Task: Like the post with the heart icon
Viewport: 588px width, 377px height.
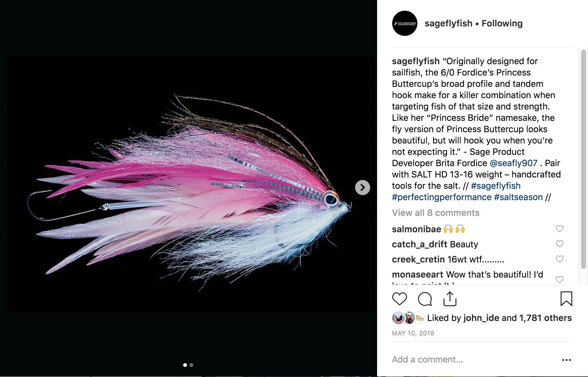Action: pyautogui.click(x=399, y=299)
